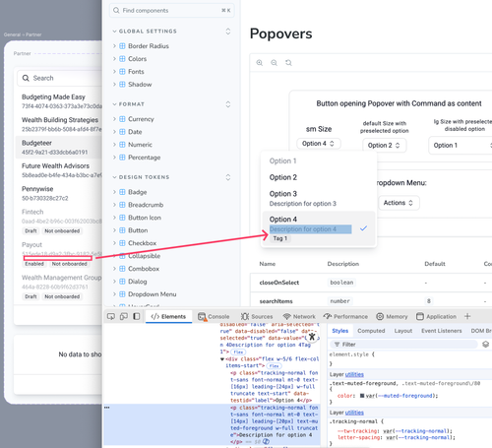This screenshot has width=492, height=448.
Task: Open the sm Size Option 4 dropdown
Action: [319, 144]
